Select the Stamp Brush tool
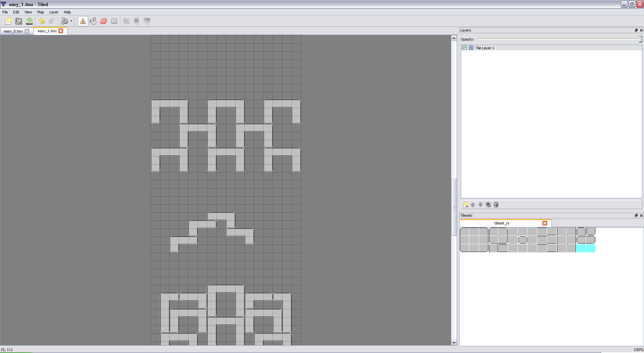Screen dimensions: 644x353 click(x=83, y=21)
